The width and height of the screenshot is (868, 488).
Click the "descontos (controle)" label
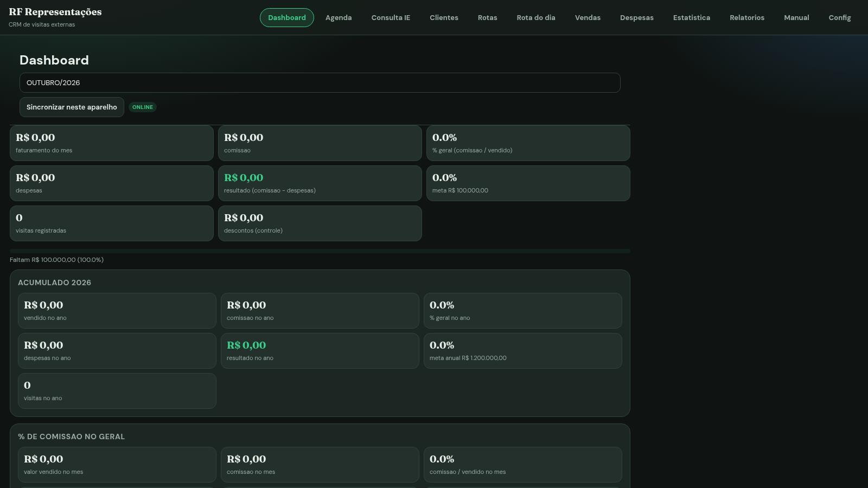(253, 231)
